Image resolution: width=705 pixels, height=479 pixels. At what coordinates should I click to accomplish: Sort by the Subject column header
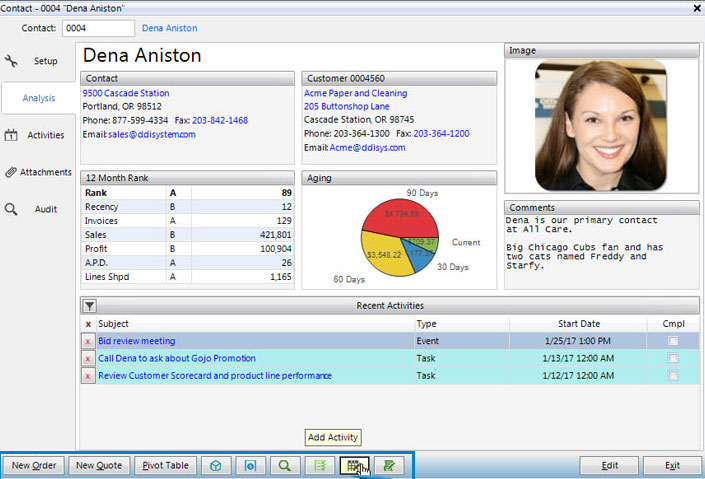tap(113, 324)
